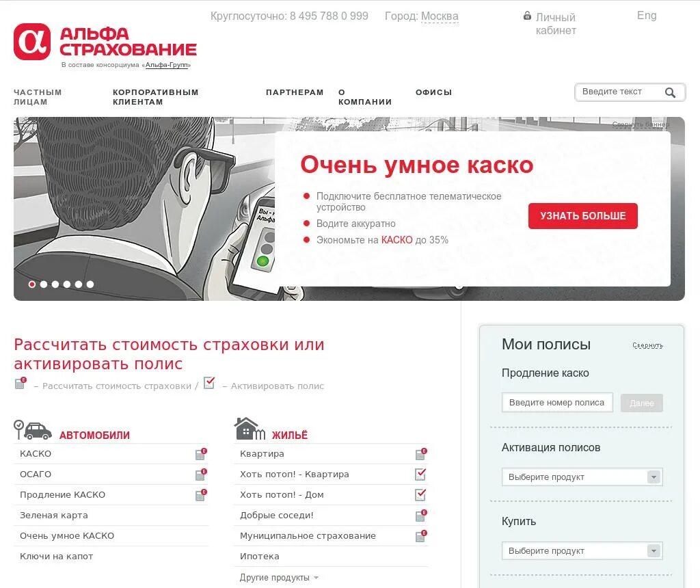Select the fifth banner slide dot
Viewport: 700px width, 588px height.
point(79,284)
